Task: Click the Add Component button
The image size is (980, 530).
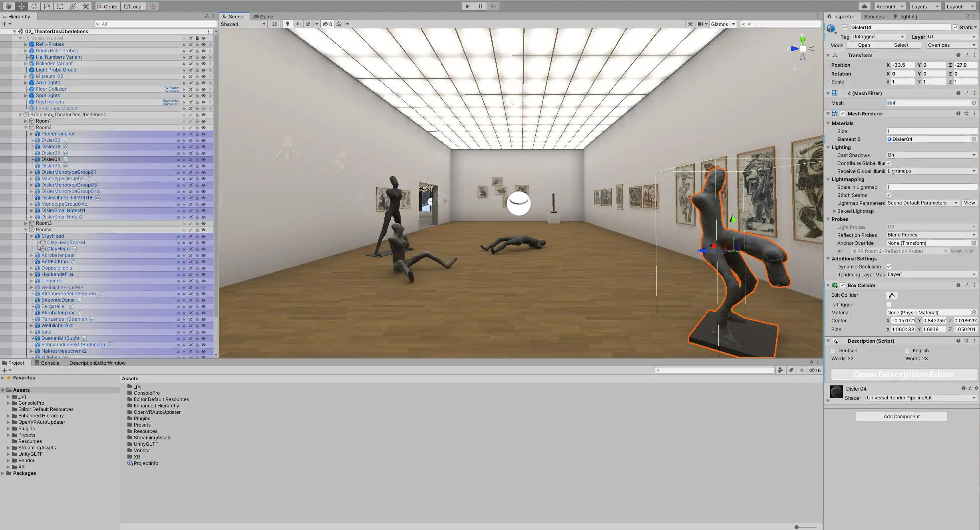Action: (x=901, y=417)
